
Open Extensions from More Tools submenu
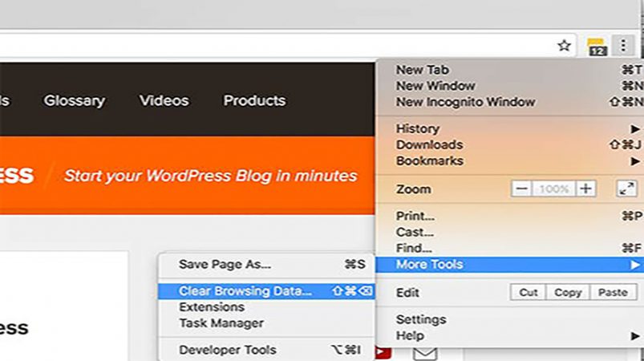coord(266,306)
